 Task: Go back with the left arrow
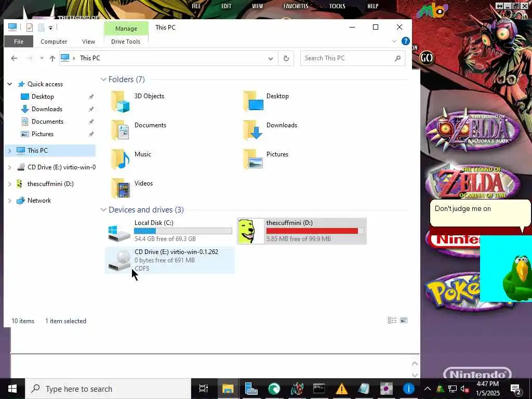[x=14, y=58]
